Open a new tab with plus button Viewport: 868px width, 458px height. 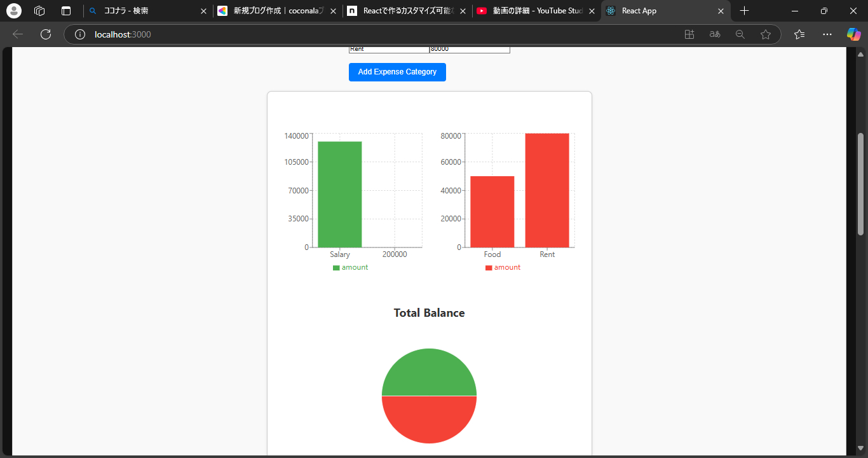745,11
